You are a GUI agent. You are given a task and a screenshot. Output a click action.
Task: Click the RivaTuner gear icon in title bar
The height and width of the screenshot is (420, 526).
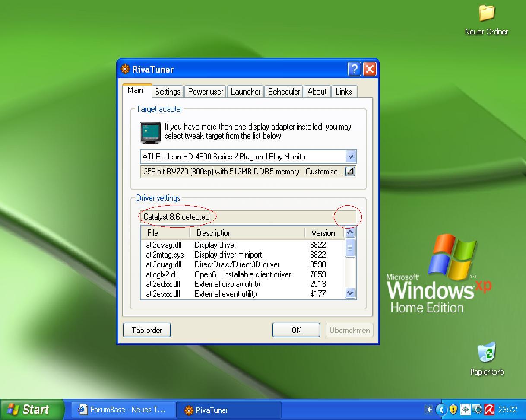pos(125,69)
